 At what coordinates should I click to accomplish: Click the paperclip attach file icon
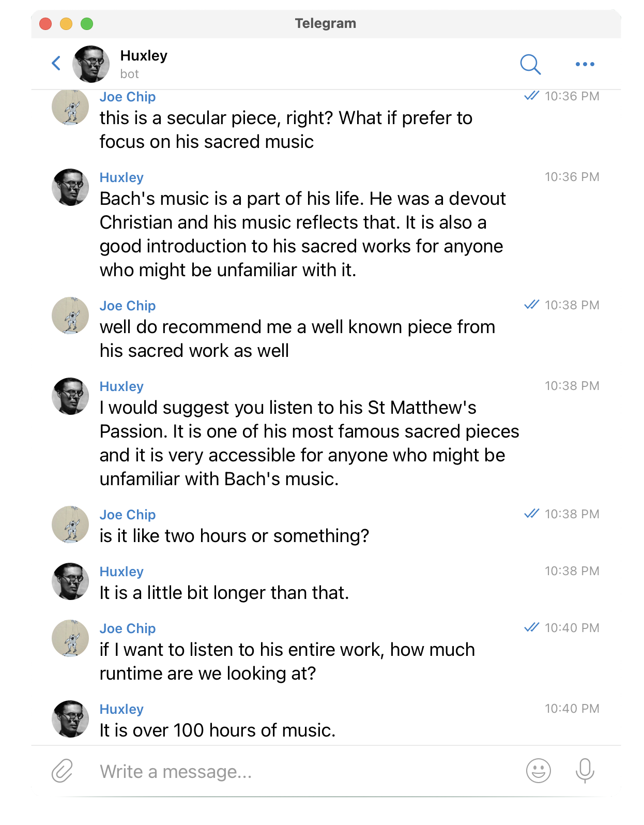point(62,771)
